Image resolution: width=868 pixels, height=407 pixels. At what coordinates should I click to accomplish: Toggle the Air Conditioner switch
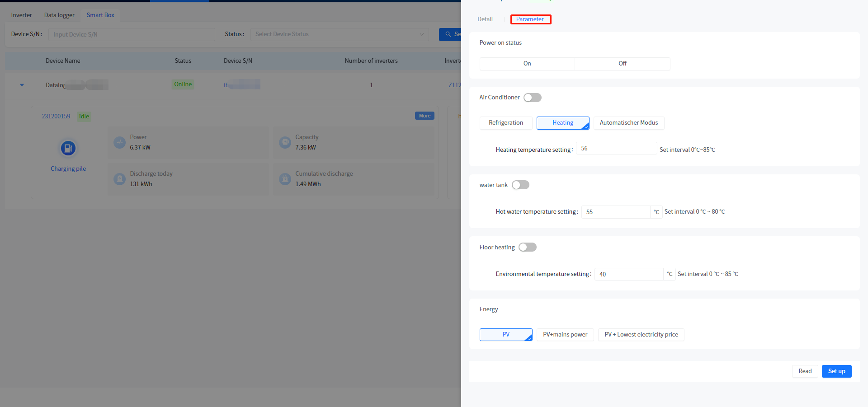[x=532, y=98]
